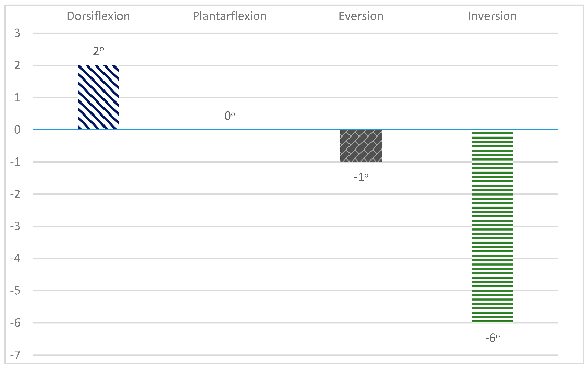This screenshot has width=588, height=369.
Task: Click the -1° data label
Action: 361,177
